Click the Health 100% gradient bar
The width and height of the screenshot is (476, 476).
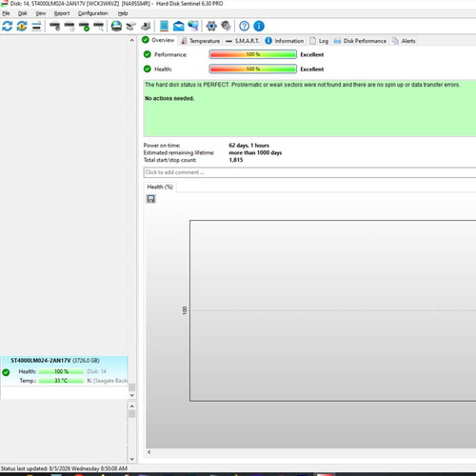click(253, 69)
